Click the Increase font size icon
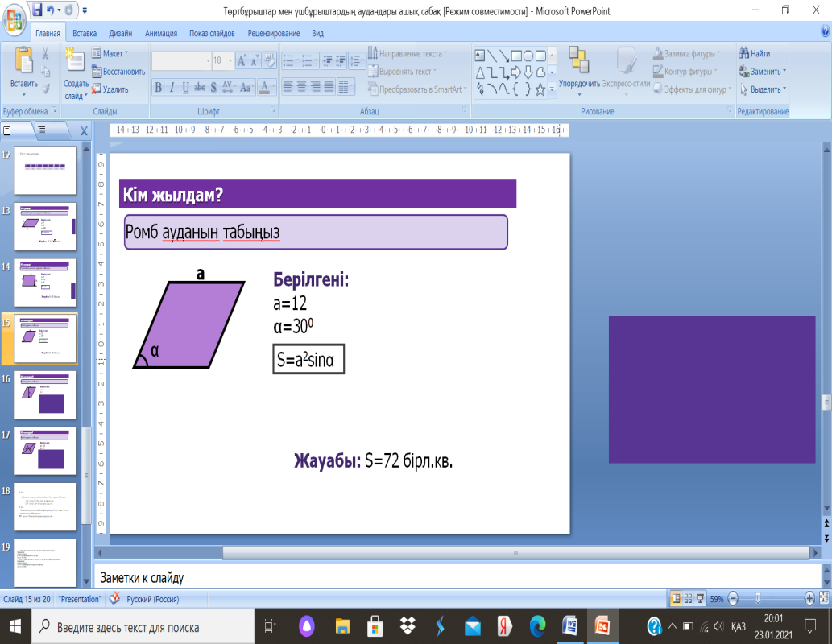The height and width of the screenshot is (644, 832). (241, 60)
